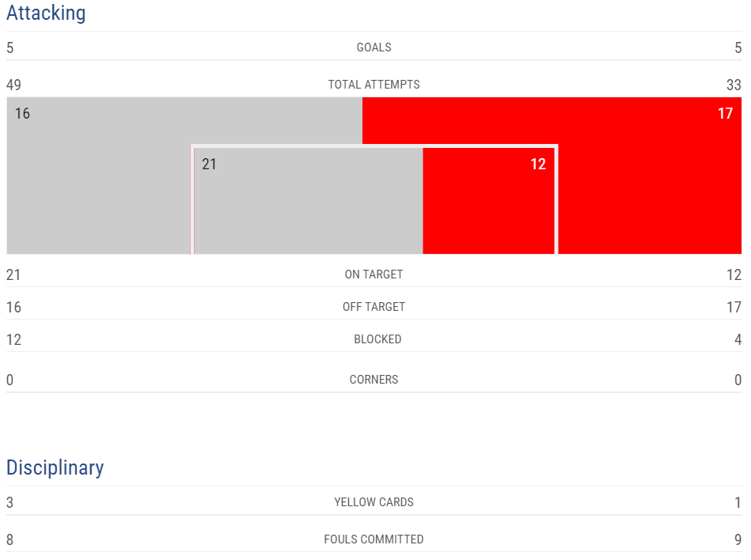Select the GOALS stat row label

[374, 47]
